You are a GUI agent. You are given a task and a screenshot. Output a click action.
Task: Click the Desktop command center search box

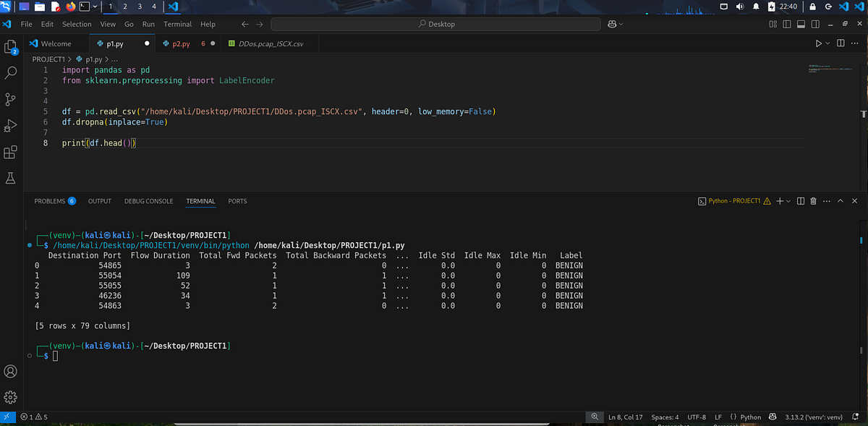click(x=436, y=24)
